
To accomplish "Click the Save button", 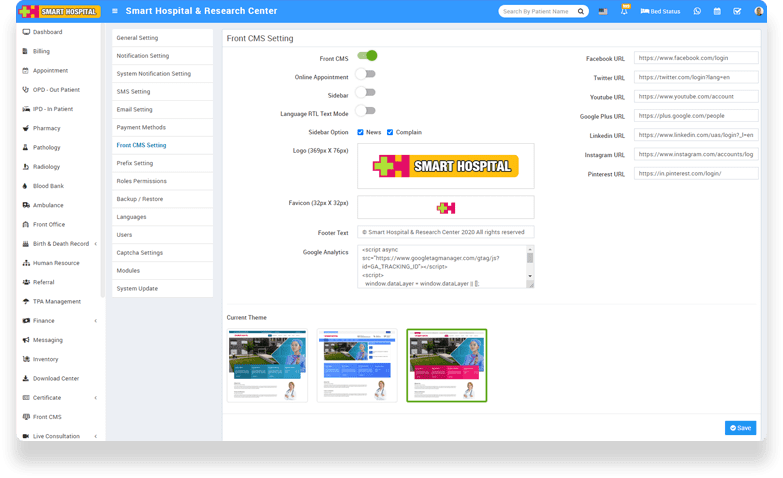I will click(x=740, y=428).
